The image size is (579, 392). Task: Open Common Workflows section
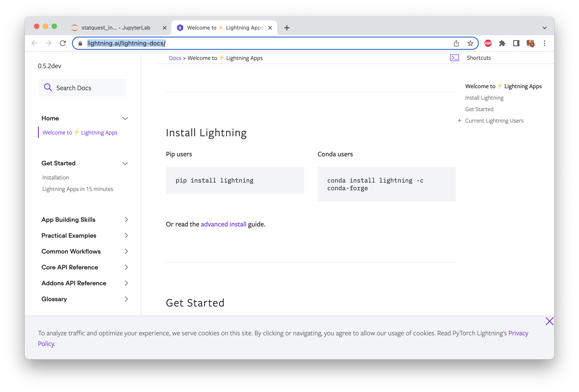tap(71, 251)
